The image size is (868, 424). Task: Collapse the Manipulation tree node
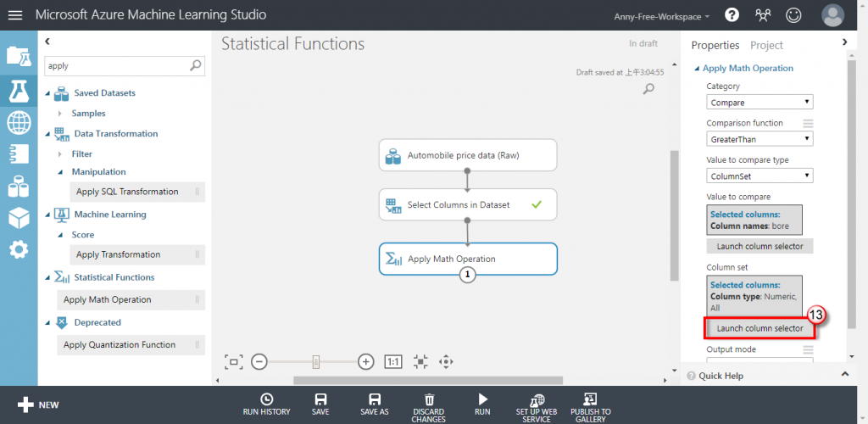[60, 172]
